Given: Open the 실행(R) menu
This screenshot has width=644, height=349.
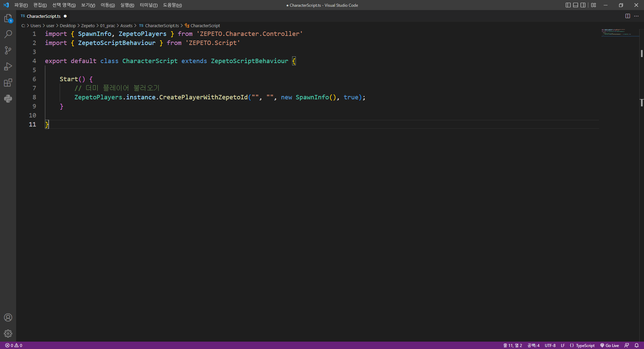Looking at the screenshot, I should pos(127,5).
